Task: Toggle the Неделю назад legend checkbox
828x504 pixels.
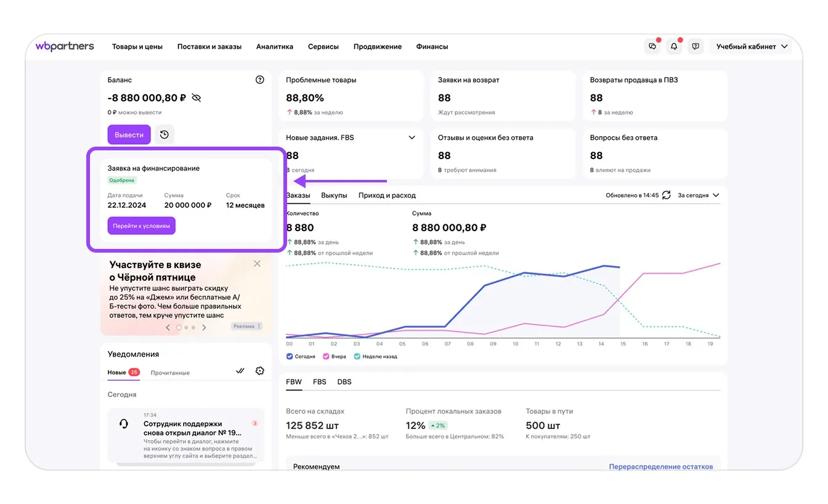Action: [357, 356]
